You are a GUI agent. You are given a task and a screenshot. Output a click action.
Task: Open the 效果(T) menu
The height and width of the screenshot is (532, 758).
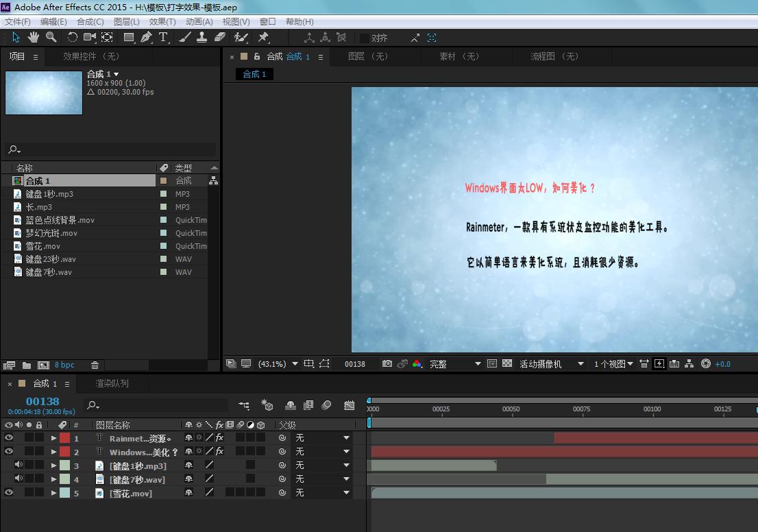coord(162,22)
